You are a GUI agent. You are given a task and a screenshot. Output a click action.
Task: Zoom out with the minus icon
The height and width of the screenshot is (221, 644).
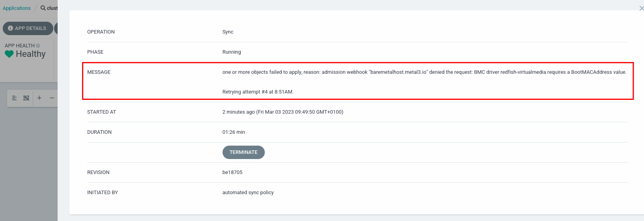coord(52,98)
